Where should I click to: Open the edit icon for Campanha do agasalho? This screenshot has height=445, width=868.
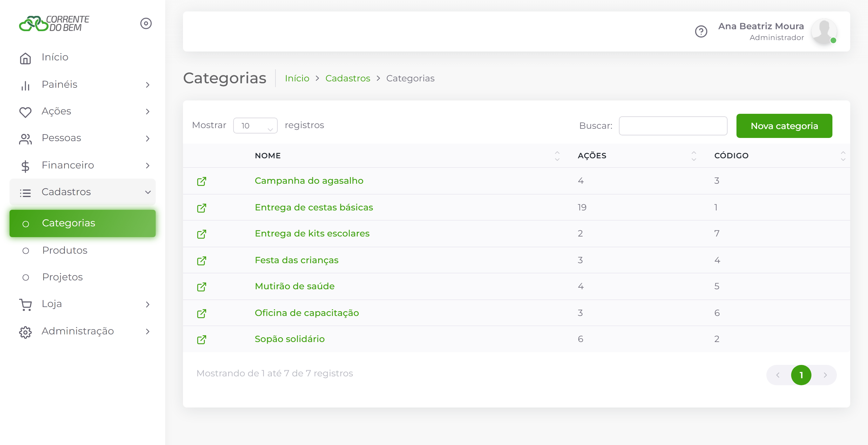click(x=201, y=181)
